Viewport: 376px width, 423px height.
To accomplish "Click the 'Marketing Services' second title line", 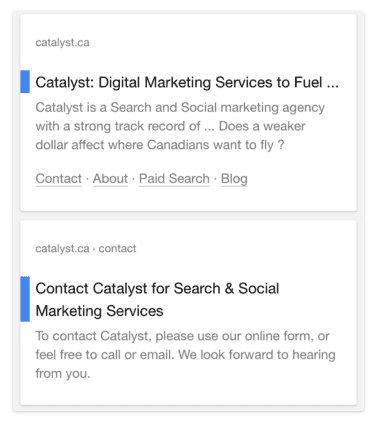I will (x=99, y=311).
